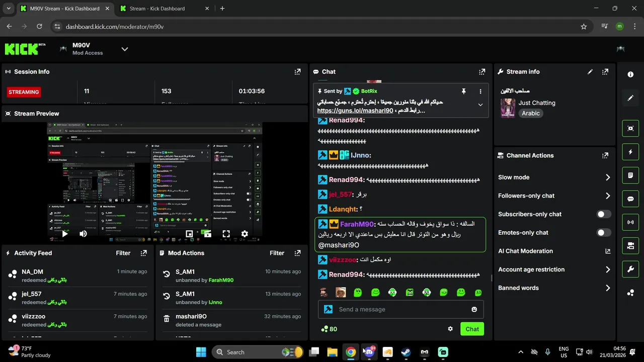Open a new browser tab
644x362 pixels.
point(222,9)
